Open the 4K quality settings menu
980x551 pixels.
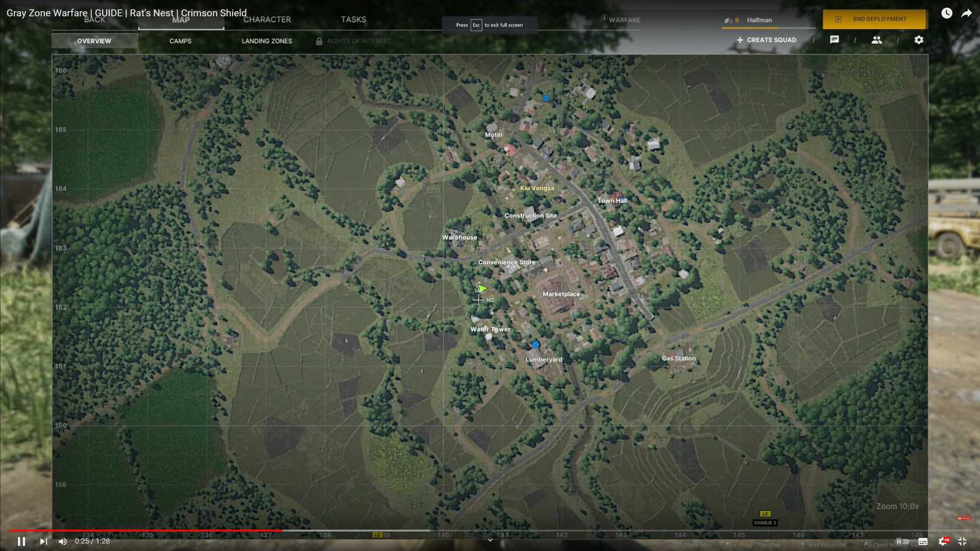pos(945,541)
